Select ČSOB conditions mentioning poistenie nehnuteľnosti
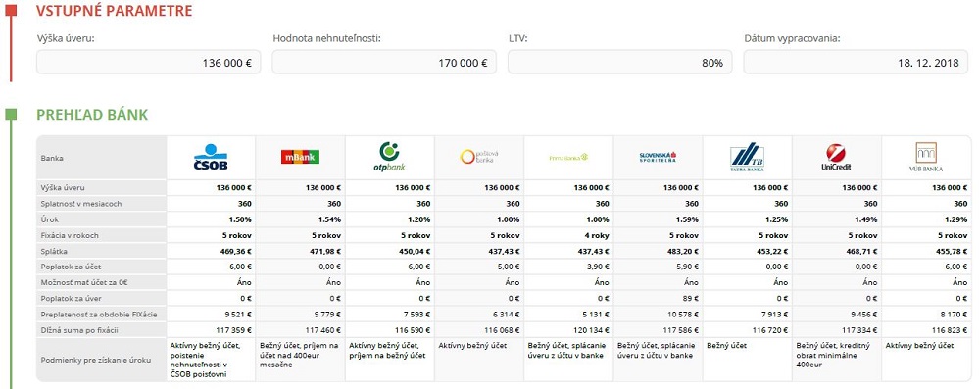The width and height of the screenshot is (980, 389). (211, 360)
